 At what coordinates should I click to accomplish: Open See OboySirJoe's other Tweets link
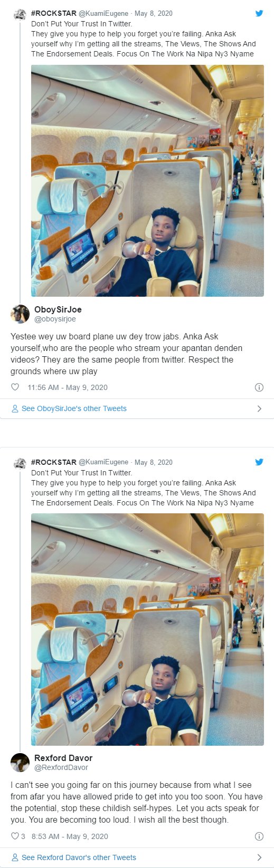pos(69,408)
